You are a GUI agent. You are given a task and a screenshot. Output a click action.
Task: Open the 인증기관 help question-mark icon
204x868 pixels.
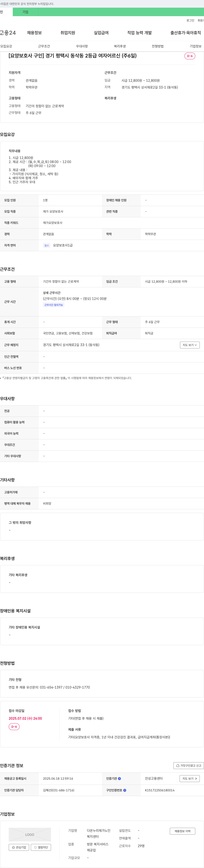(119, 778)
